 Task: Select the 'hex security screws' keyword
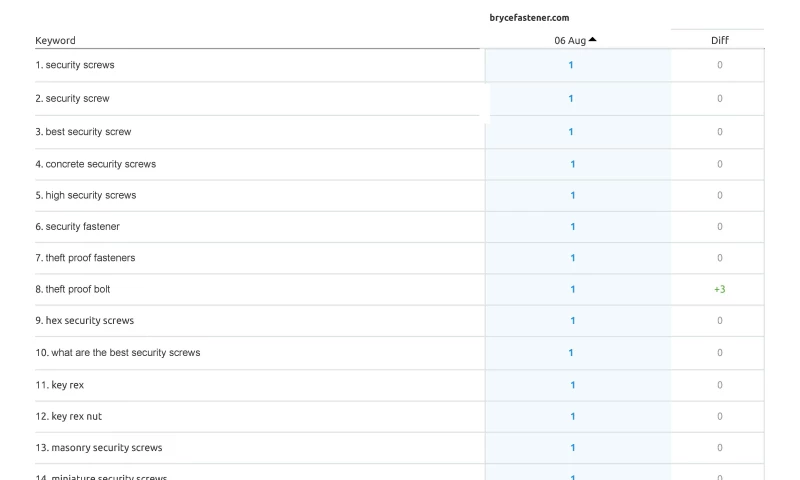tap(89, 321)
